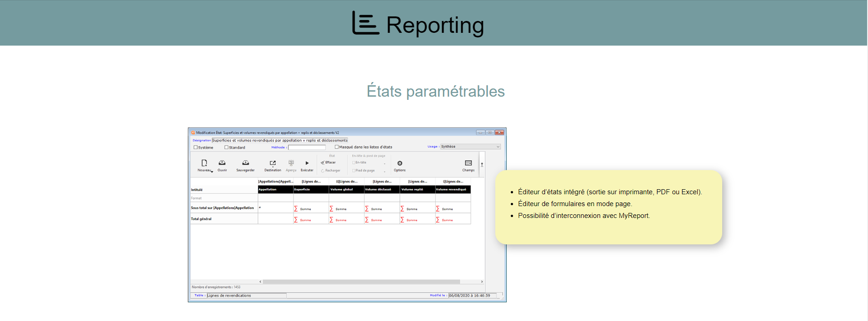Click Somme sigma for Volume replié in Total général row
Screen dimensions: 868x321
(402, 220)
